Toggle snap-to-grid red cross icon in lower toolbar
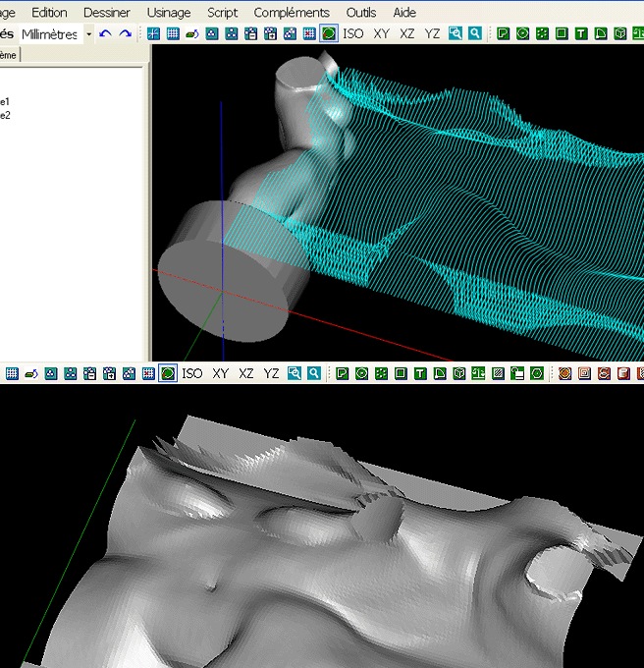644x668 pixels. (148, 373)
